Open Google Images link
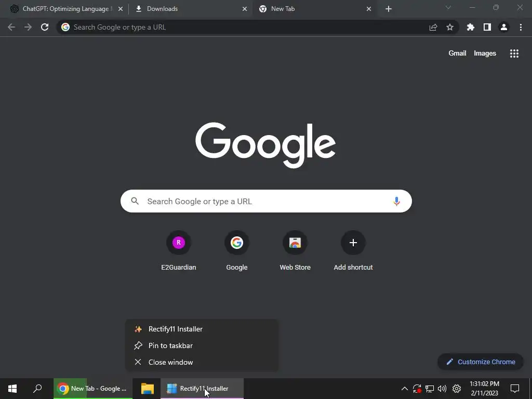 pyautogui.click(x=485, y=54)
